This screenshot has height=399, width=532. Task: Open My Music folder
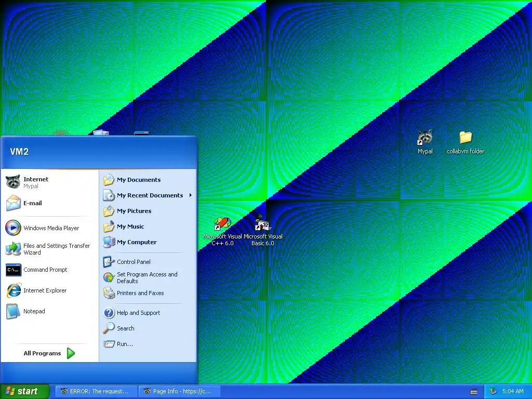click(148, 227)
